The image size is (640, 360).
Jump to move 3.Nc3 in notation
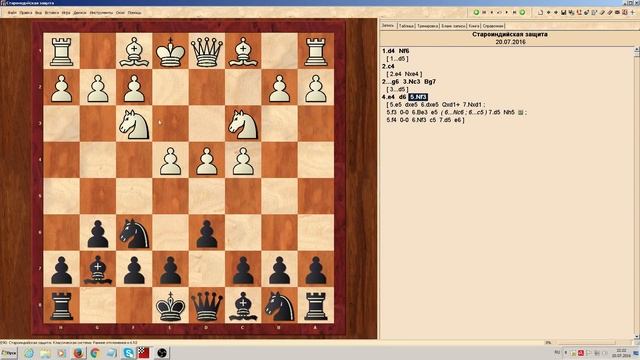(x=412, y=82)
